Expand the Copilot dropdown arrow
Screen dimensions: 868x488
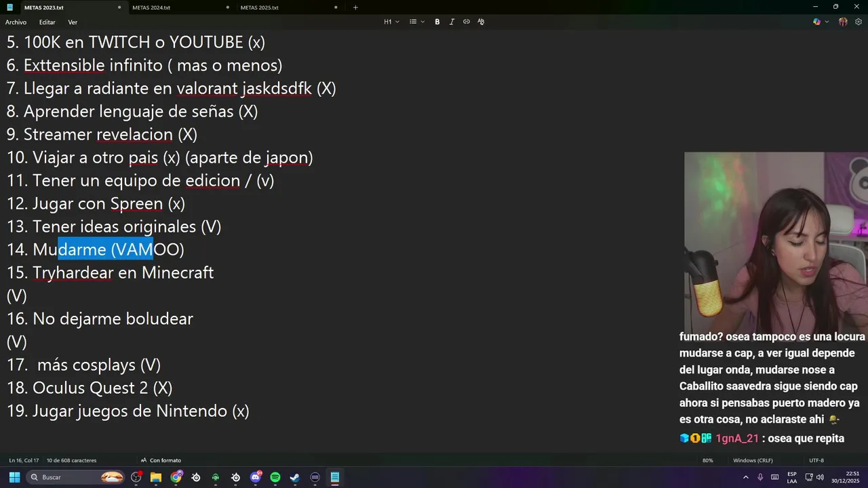pyautogui.click(x=827, y=22)
